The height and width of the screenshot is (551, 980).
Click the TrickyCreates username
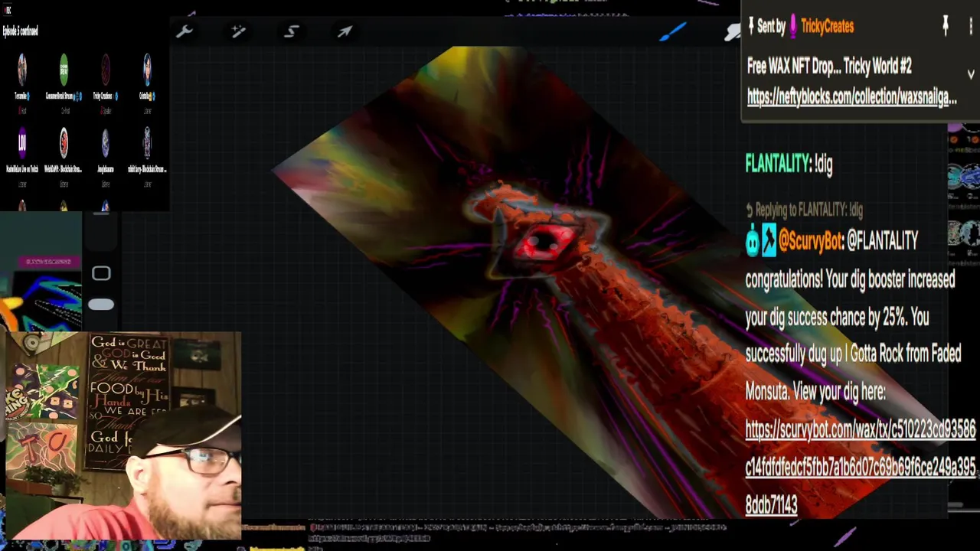tap(827, 26)
